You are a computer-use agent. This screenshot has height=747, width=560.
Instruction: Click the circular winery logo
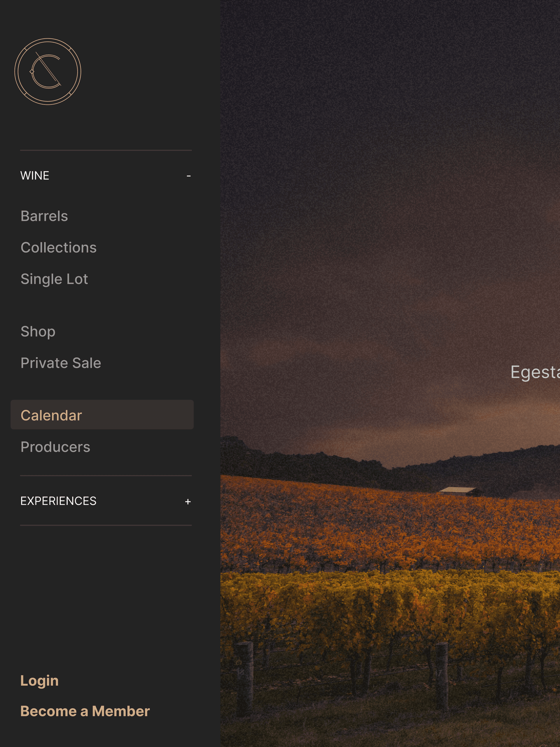click(48, 71)
